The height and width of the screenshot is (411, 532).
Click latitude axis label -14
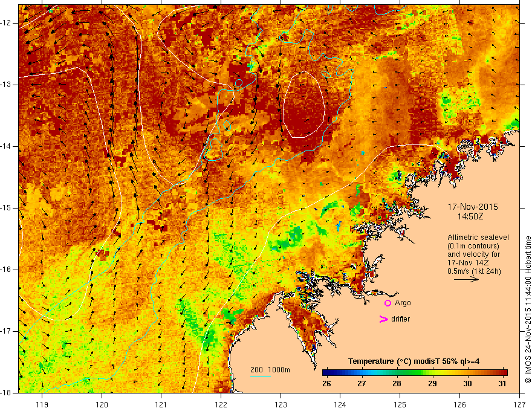pyautogui.click(x=7, y=146)
